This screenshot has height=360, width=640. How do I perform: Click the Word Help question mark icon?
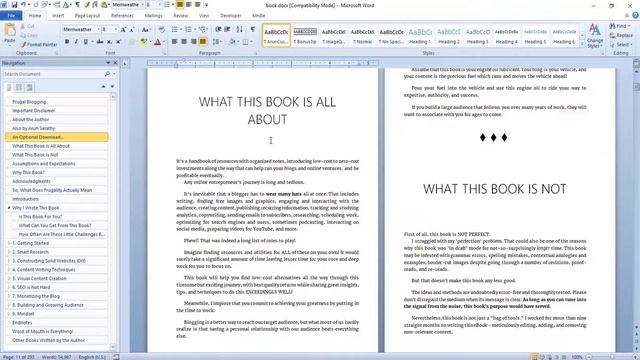(636, 16)
